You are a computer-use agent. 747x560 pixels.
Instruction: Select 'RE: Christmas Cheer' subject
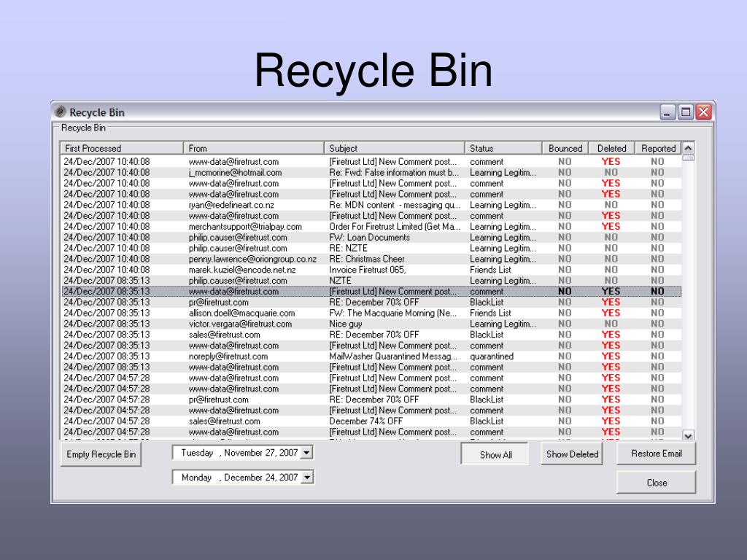367,259
